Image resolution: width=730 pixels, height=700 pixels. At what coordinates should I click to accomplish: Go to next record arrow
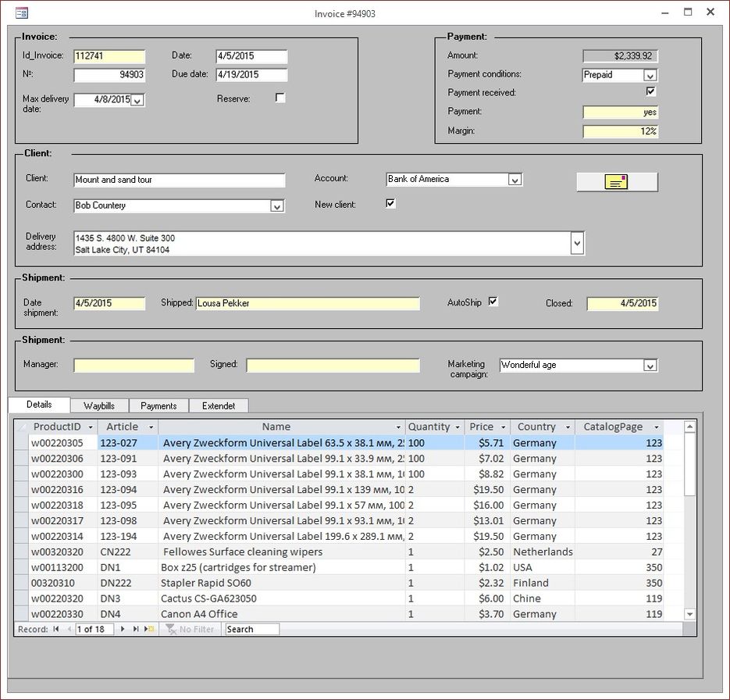click(x=123, y=629)
